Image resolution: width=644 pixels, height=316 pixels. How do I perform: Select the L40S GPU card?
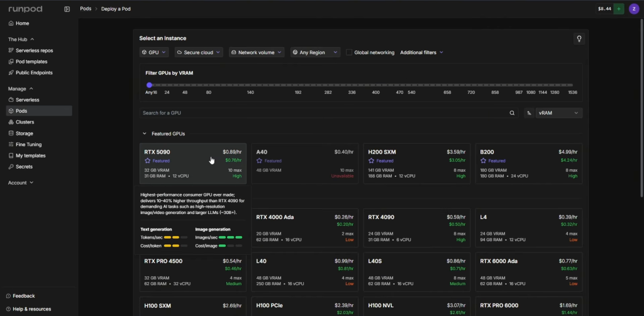coord(417,272)
